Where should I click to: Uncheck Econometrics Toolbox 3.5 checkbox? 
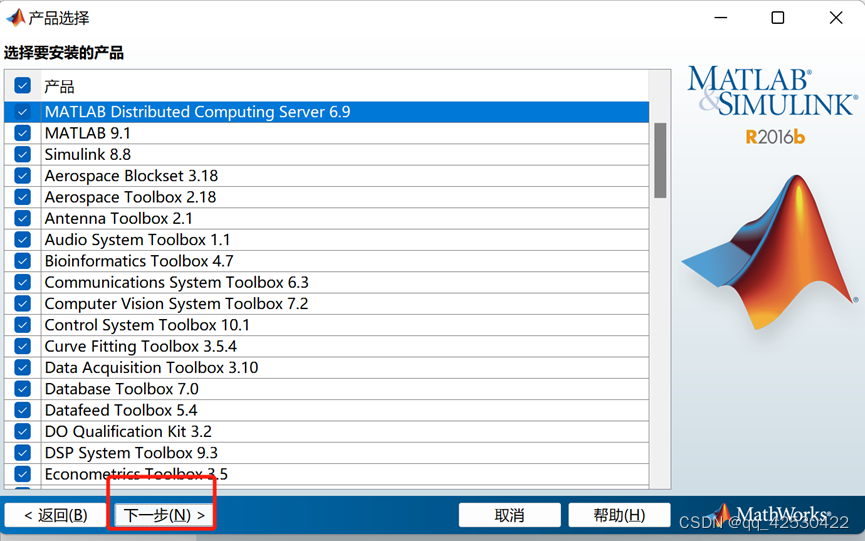click(23, 474)
